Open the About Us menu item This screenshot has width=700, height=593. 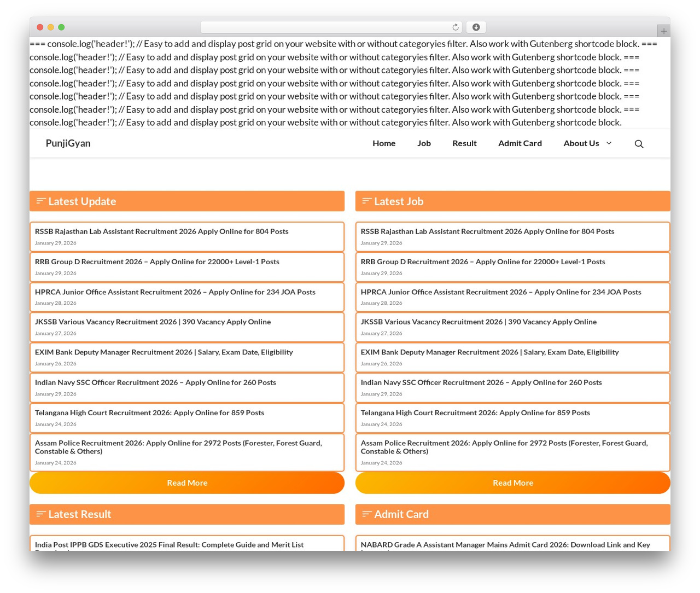pos(581,143)
